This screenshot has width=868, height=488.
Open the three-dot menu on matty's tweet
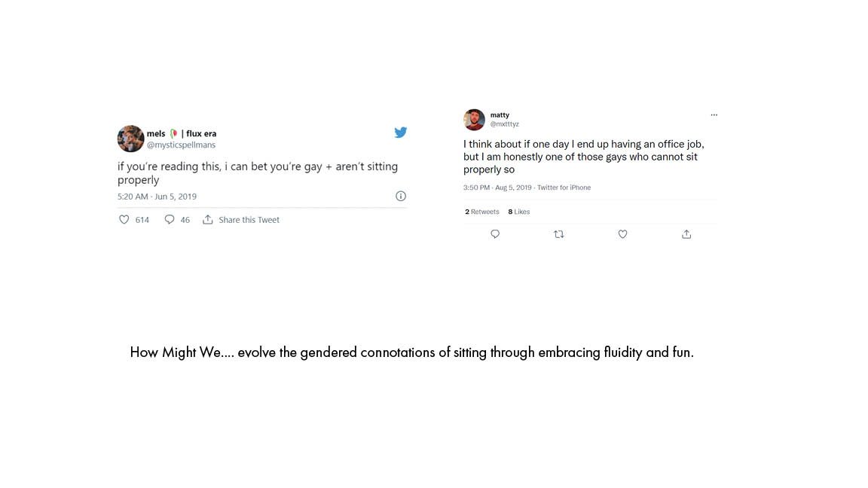[714, 115]
